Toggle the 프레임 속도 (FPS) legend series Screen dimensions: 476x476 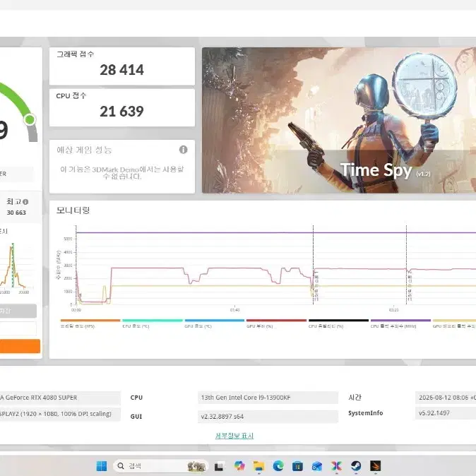click(90, 323)
